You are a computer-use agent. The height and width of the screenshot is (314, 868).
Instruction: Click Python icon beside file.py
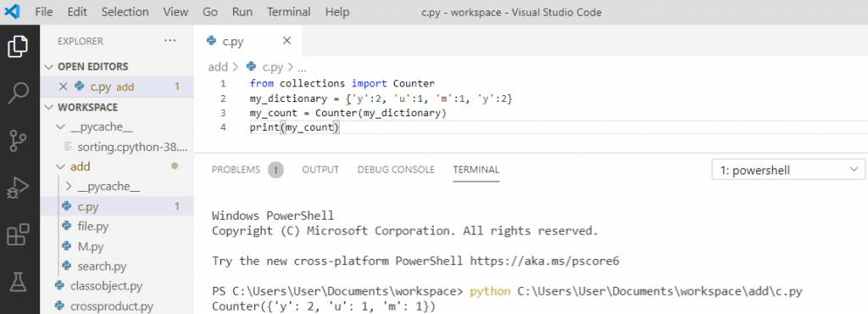(x=67, y=226)
